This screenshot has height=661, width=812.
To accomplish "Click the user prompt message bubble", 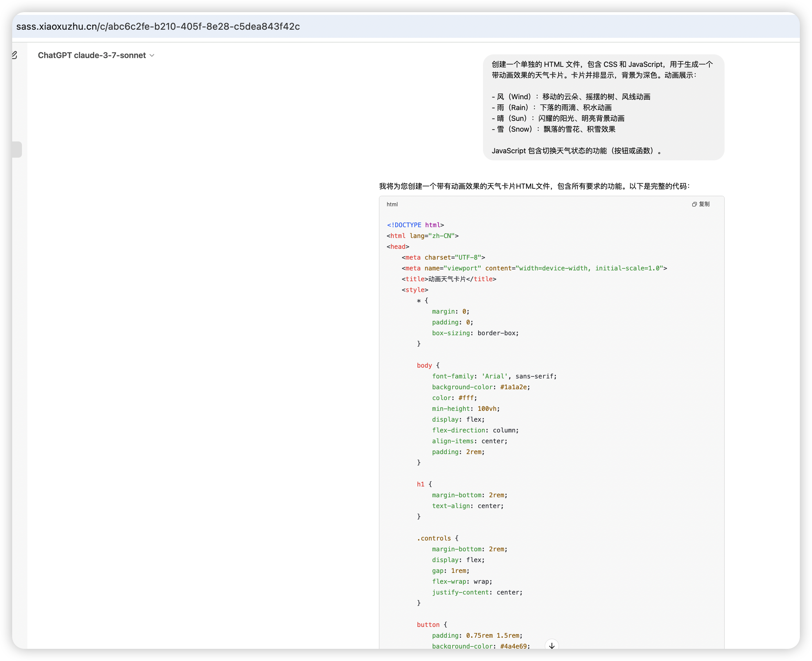I will pyautogui.click(x=603, y=107).
